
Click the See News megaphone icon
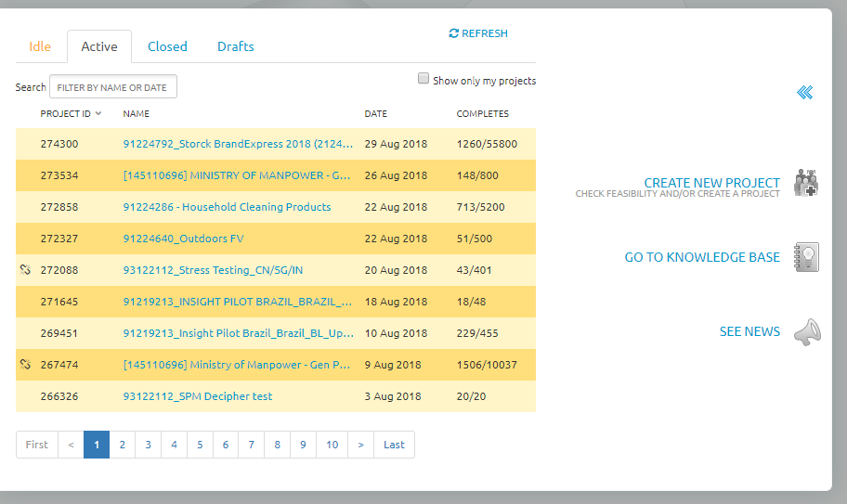(x=807, y=332)
